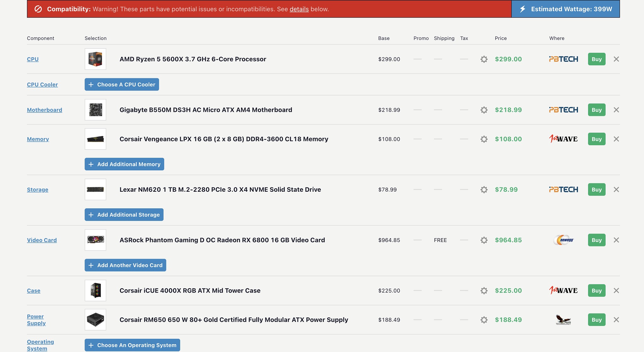Screen dimensions: 644x352
Task: Click PB Tech logo in the CPU row
Action: 563,59
